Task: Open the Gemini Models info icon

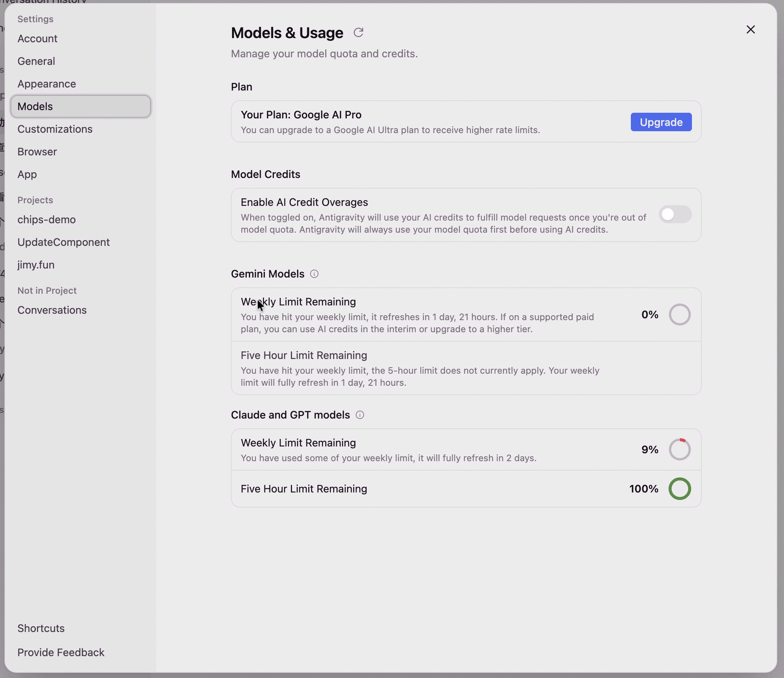Action: coord(314,274)
